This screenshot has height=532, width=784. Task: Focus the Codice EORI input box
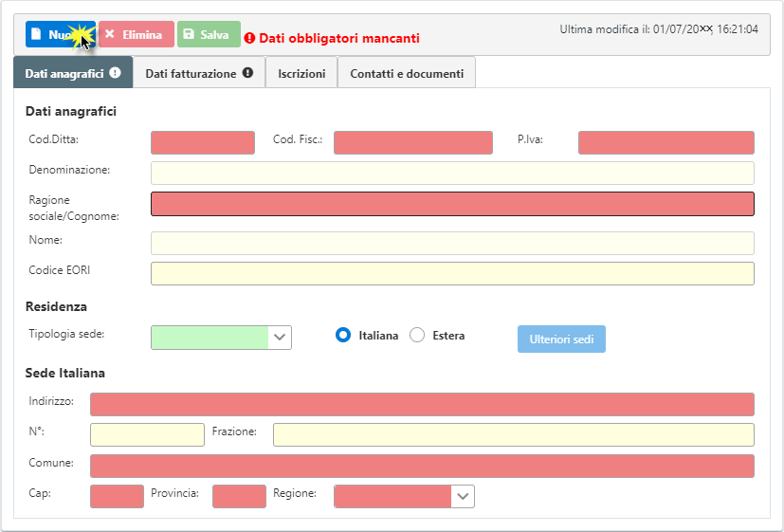pyautogui.click(x=452, y=273)
